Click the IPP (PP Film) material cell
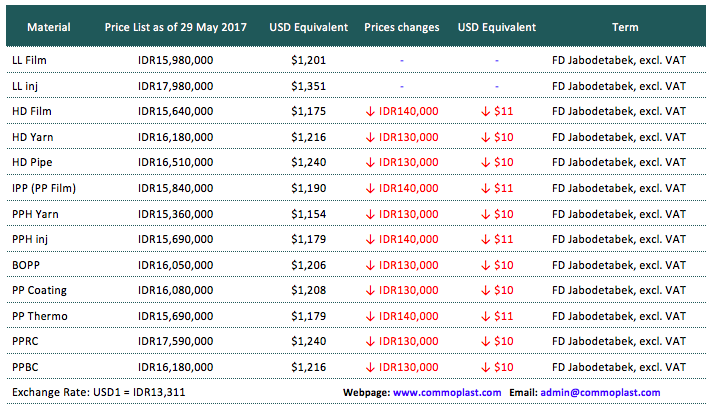712x410 pixels. (44, 188)
